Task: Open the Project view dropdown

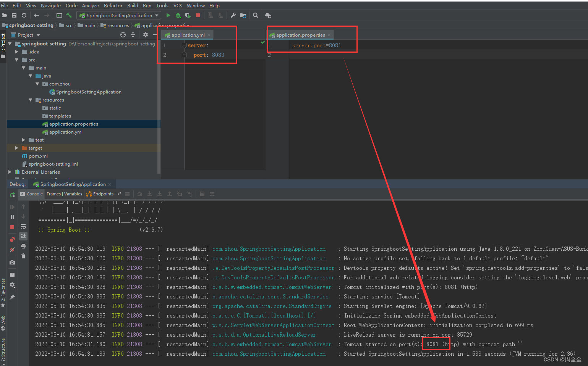Action: pyautogui.click(x=26, y=35)
